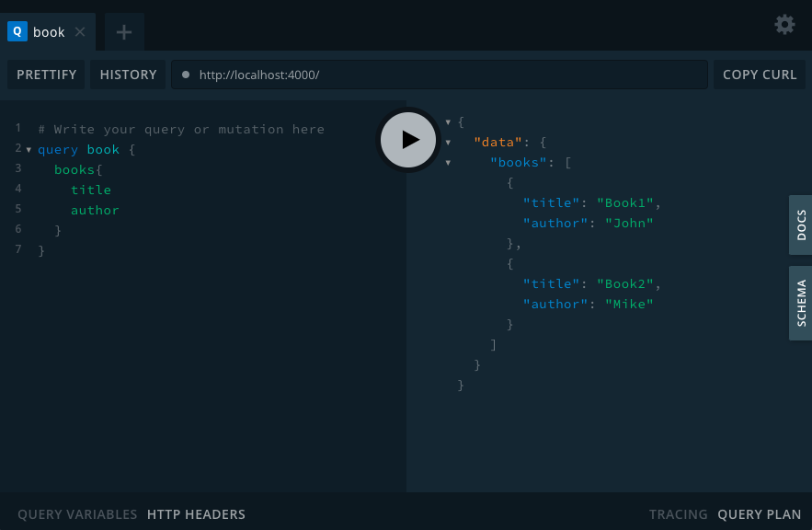Show the QUERY PLAN panel
This screenshot has height=530, width=812.
click(760, 514)
